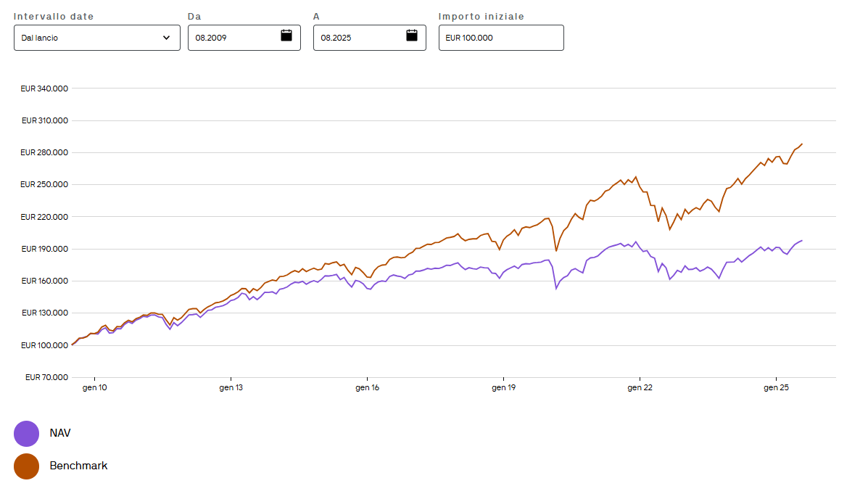Click the purple NAV legend circle
The image size is (868, 486).
(x=26, y=434)
